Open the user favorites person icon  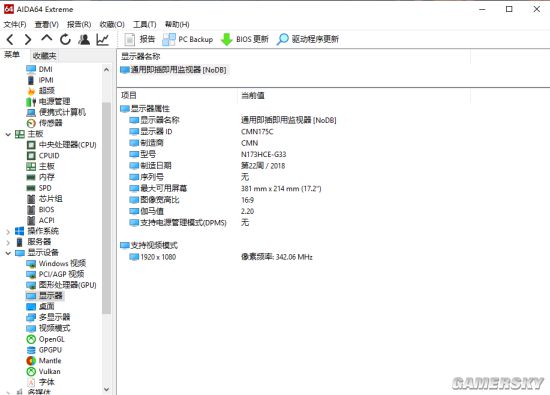[x=84, y=39]
